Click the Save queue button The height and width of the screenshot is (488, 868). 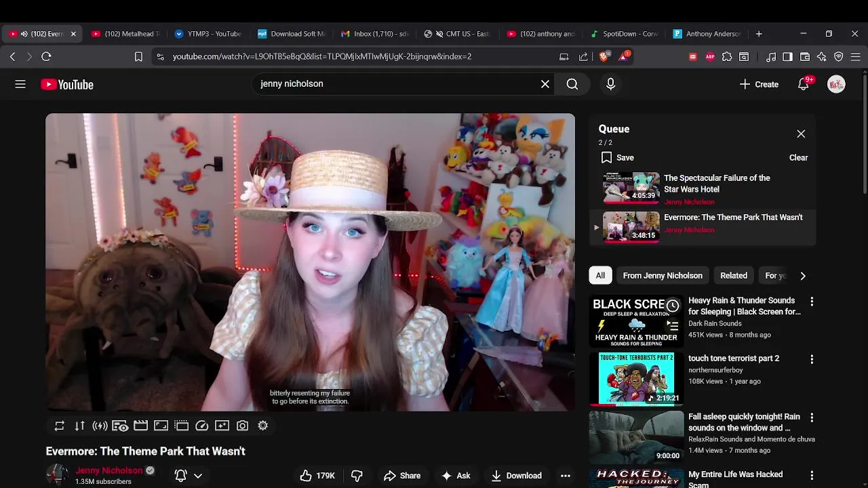point(617,158)
